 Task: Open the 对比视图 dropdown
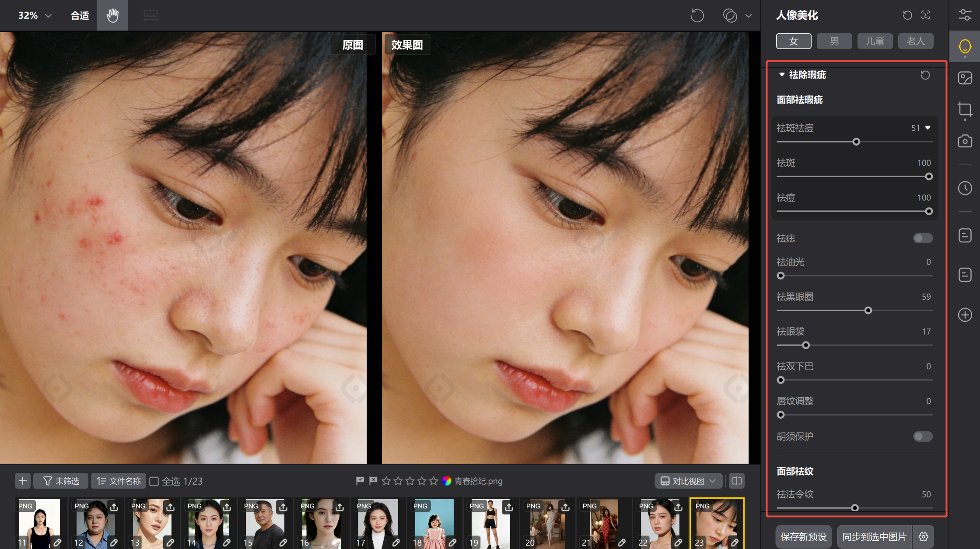(x=688, y=481)
